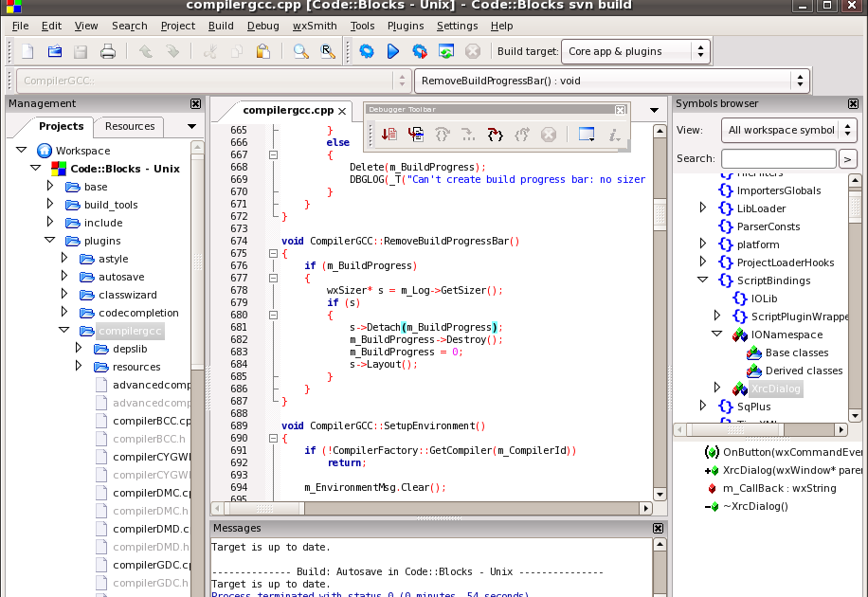Click the editor horizontal scrollbar thumb
Image resolution: width=868 pixels, height=597 pixels.
coord(264,508)
